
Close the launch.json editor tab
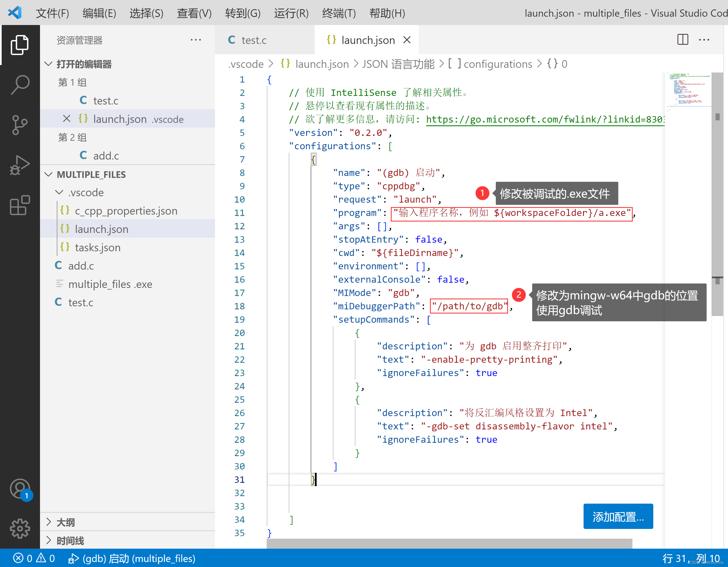coord(407,40)
